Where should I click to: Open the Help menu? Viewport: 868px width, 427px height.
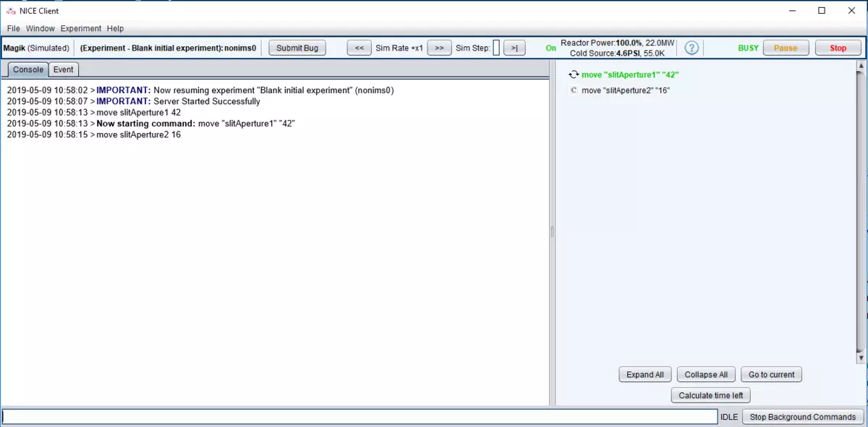[115, 29]
